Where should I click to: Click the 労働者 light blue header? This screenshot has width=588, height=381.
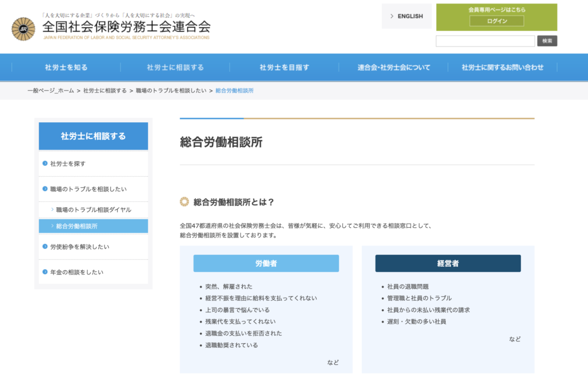266,263
